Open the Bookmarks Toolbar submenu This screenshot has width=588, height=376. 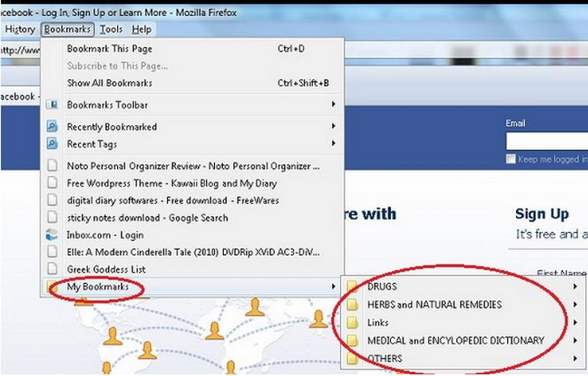(192, 105)
